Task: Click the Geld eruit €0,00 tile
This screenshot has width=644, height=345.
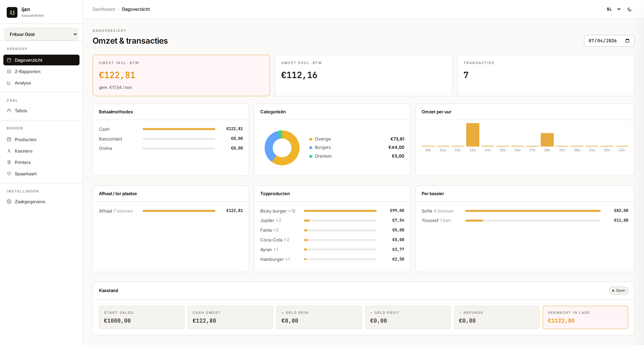Action: click(408, 317)
